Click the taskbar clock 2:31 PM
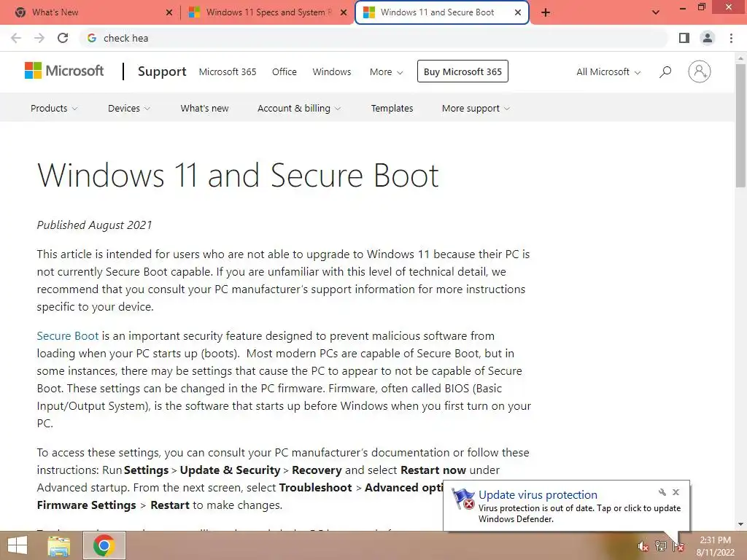This screenshot has height=560, width=747. click(715, 540)
